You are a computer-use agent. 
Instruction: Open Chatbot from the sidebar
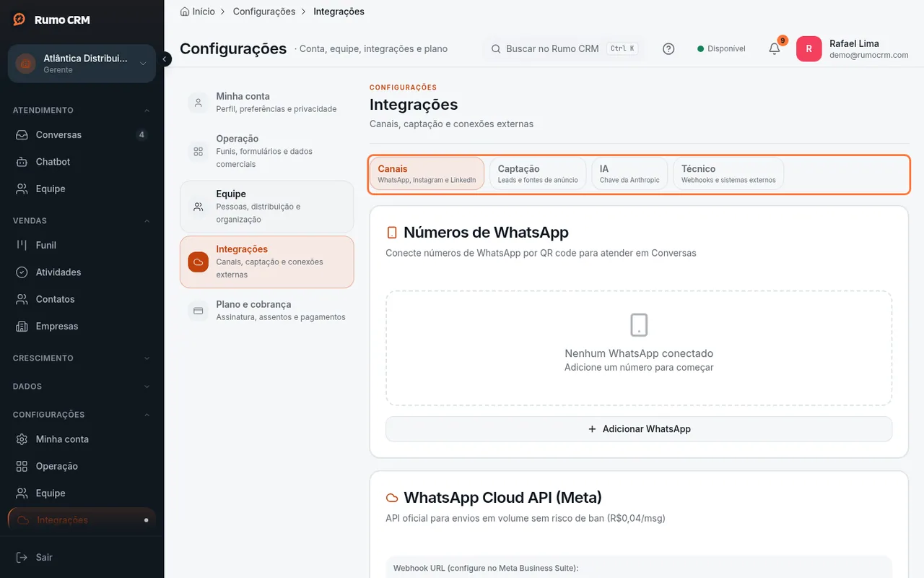(82, 162)
